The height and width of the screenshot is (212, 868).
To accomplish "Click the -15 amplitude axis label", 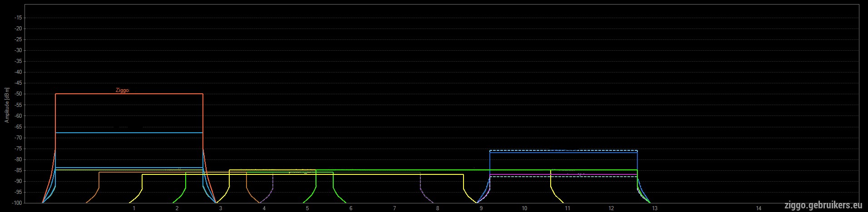I will click(x=20, y=18).
